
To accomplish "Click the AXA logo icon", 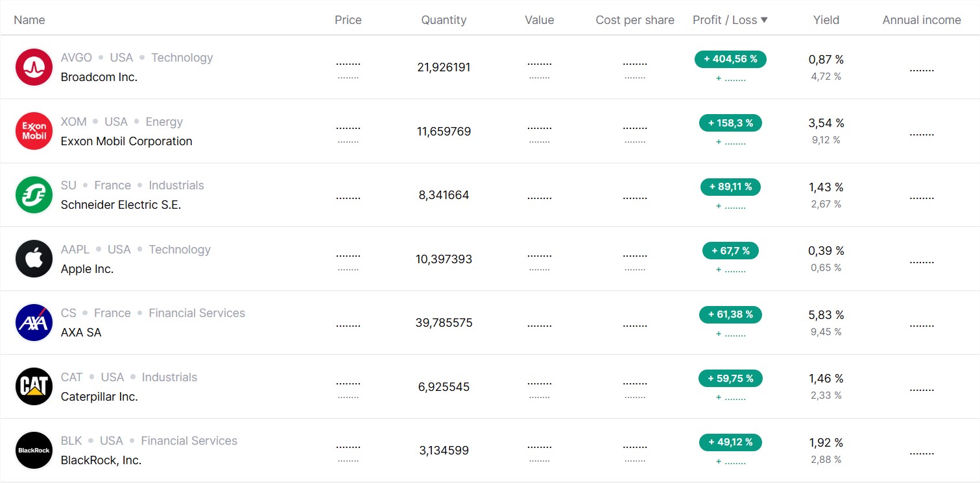I will (34, 322).
